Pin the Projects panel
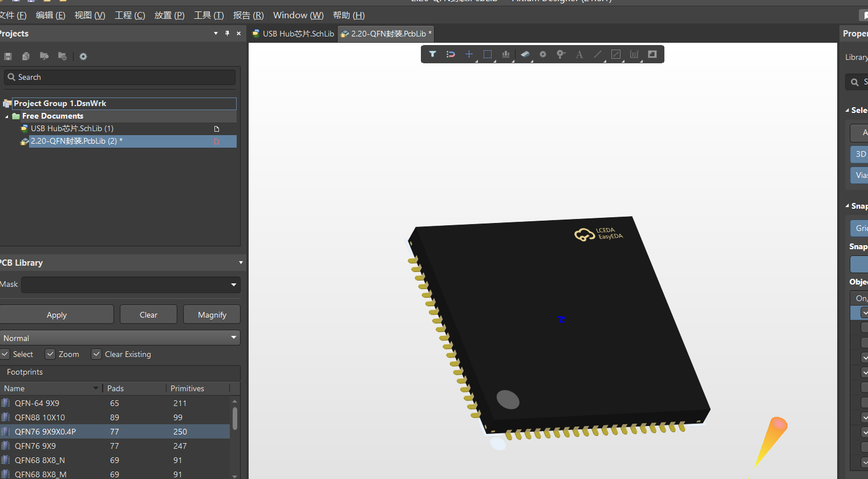 point(227,34)
